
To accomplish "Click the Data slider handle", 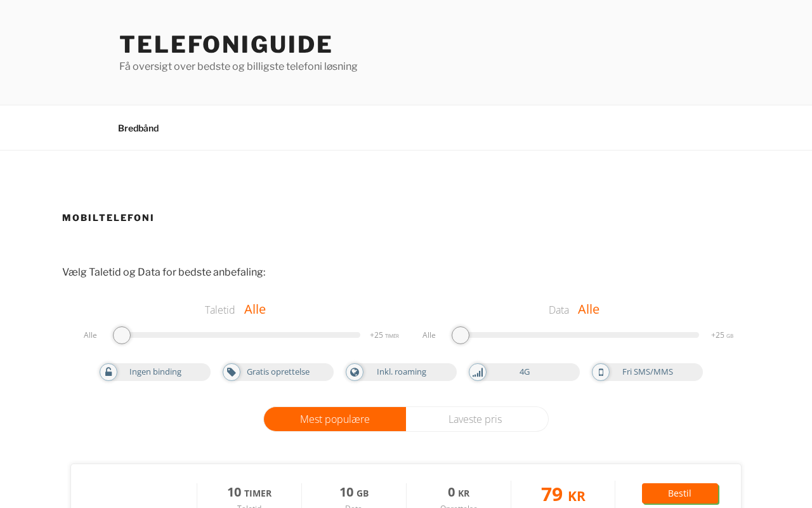I will click(461, 335).
